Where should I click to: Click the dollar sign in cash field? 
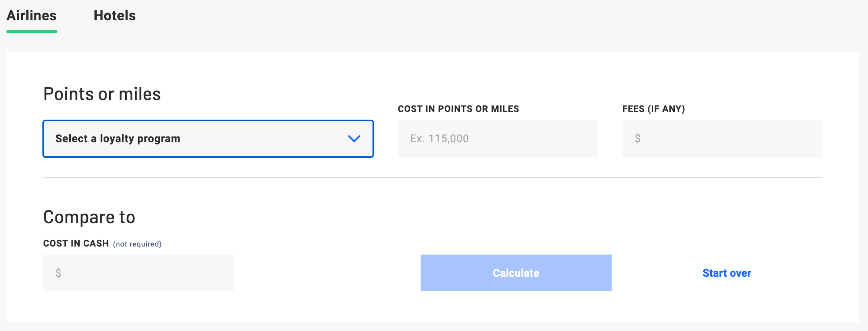click(x=59, y=273)
